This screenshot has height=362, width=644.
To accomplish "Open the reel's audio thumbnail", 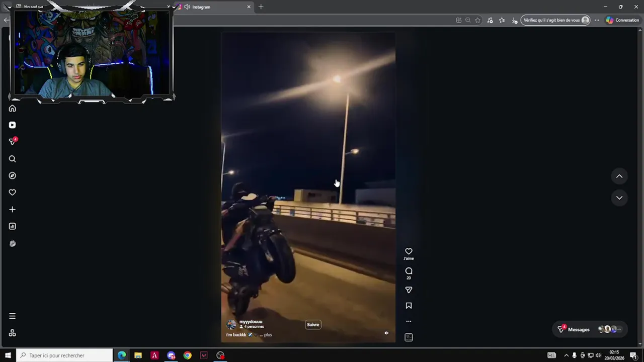I will [x=409, y=337].
